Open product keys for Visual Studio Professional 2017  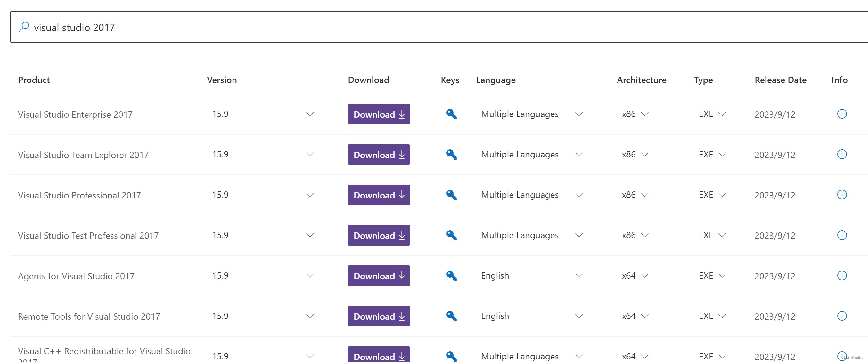[451, 195]
